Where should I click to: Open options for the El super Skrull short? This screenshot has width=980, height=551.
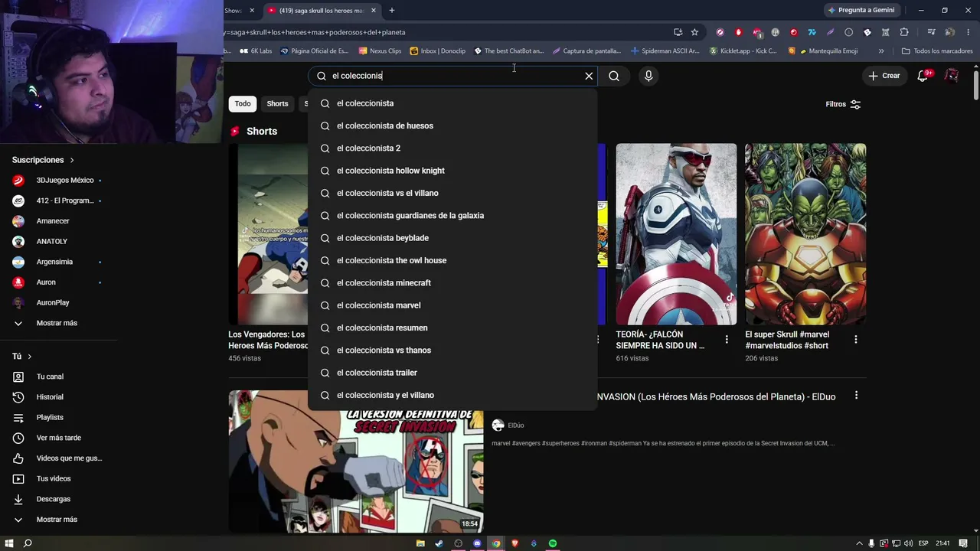coord(856,339)
